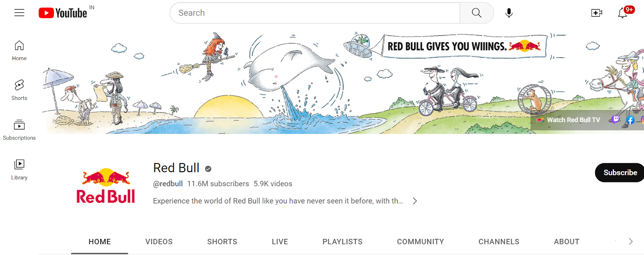Switch to the SHORTS tab
Image resolution: width=644 pixels, height=255 pixels.
(222, 242)
